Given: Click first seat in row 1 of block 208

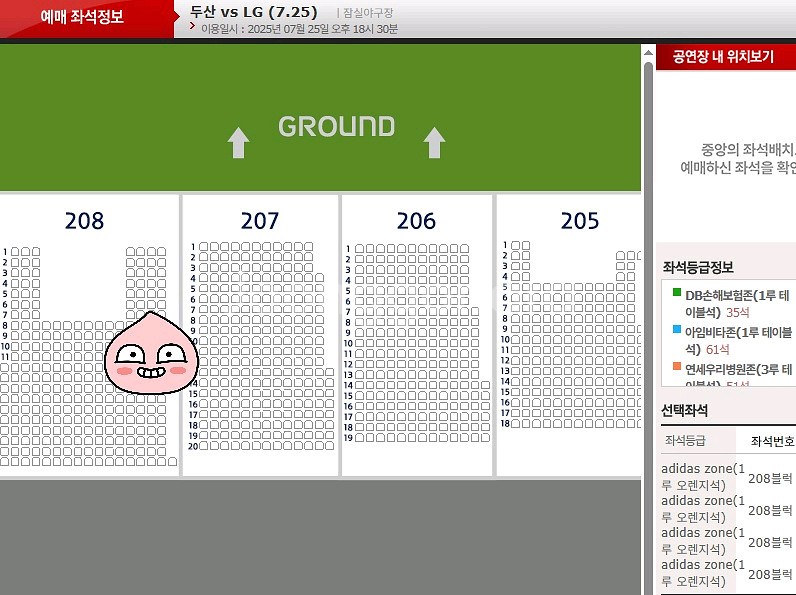Looking at the screenshot, I should 15,252.
